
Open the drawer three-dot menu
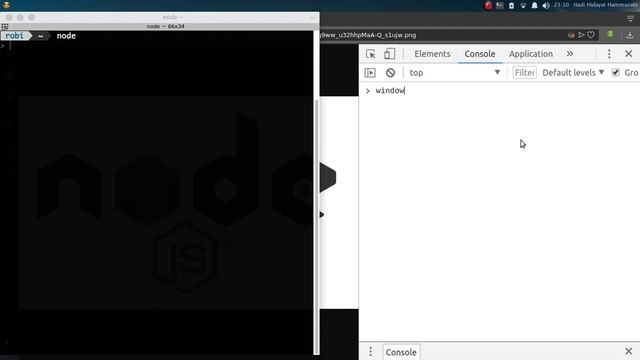pos(371,351)
